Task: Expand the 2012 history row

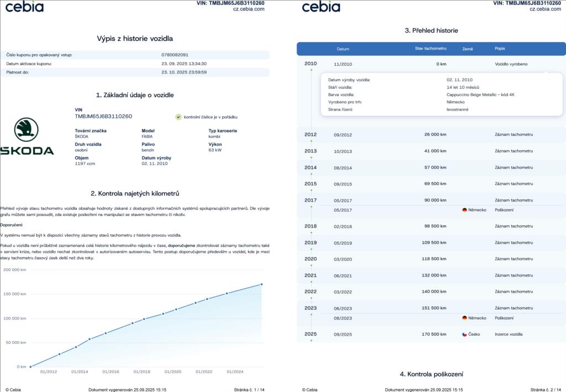Action: (x=431, y=135)
